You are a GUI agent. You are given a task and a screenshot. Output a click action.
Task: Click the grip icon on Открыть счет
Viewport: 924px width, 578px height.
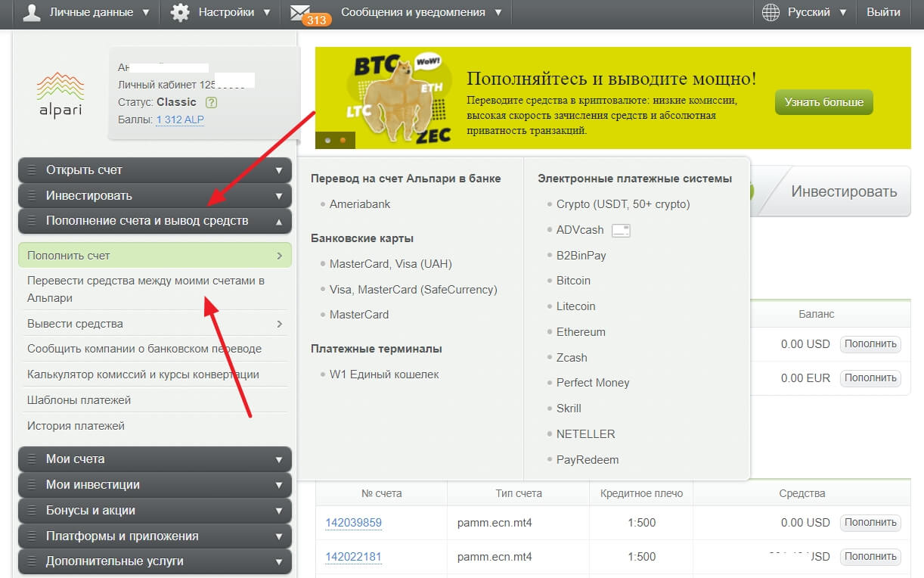[32, 170]
